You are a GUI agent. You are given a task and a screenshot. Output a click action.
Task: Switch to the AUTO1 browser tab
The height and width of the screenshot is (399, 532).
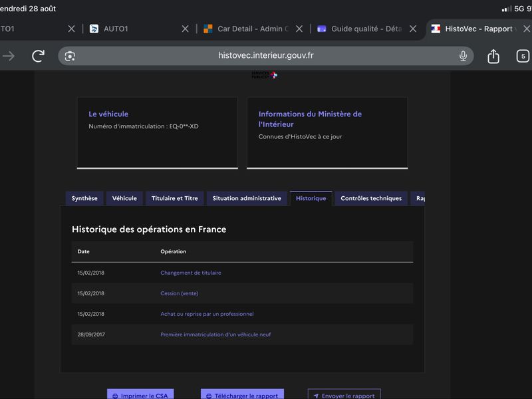point(140,29)
